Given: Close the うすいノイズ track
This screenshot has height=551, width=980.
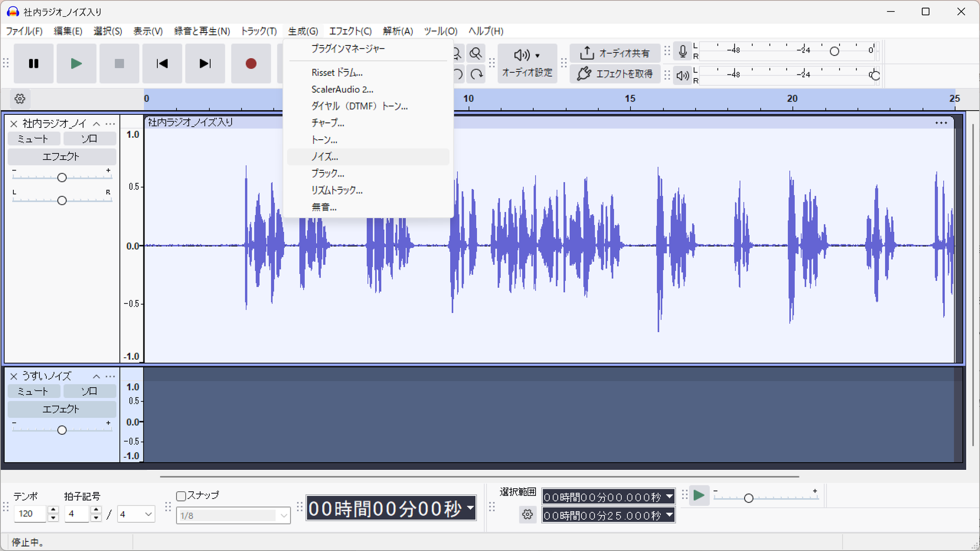Looking at the screenshot, I should tap(14, 377).
